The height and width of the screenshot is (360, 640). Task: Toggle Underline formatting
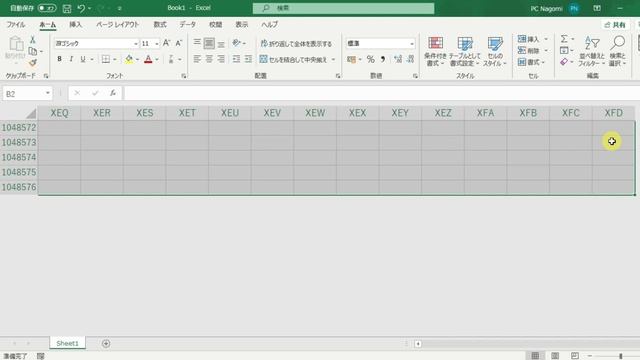[83, 59]
